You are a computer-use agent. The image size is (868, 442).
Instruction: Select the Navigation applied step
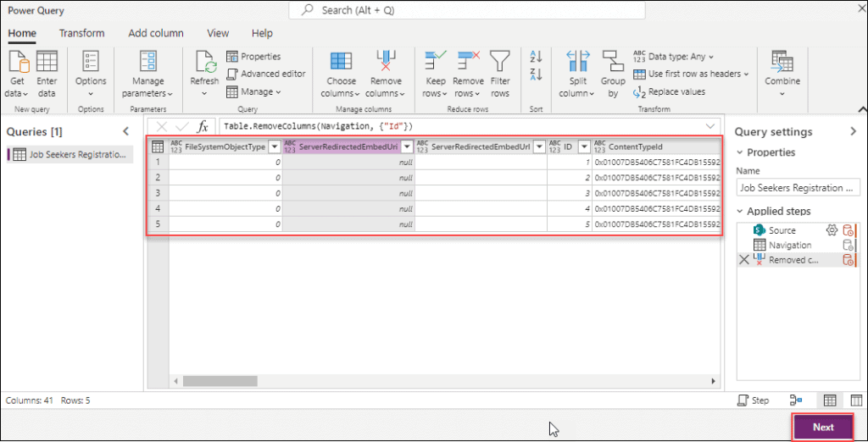[790, 245]
